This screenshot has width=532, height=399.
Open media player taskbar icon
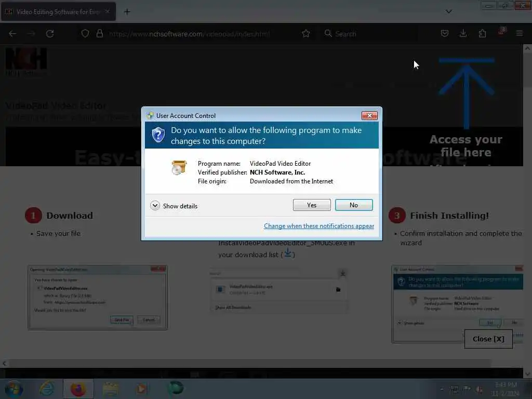pyautogui.click(x=142, y=389)
